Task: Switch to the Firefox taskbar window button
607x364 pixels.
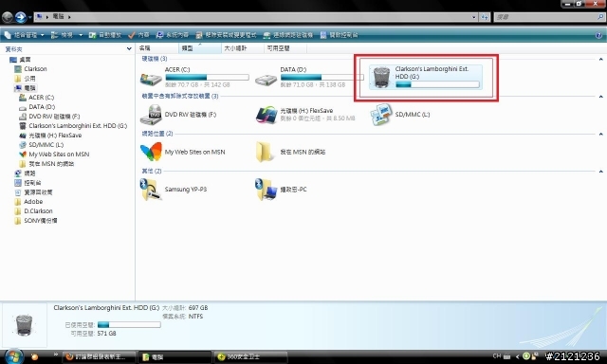Action: (x=99, y=356)
